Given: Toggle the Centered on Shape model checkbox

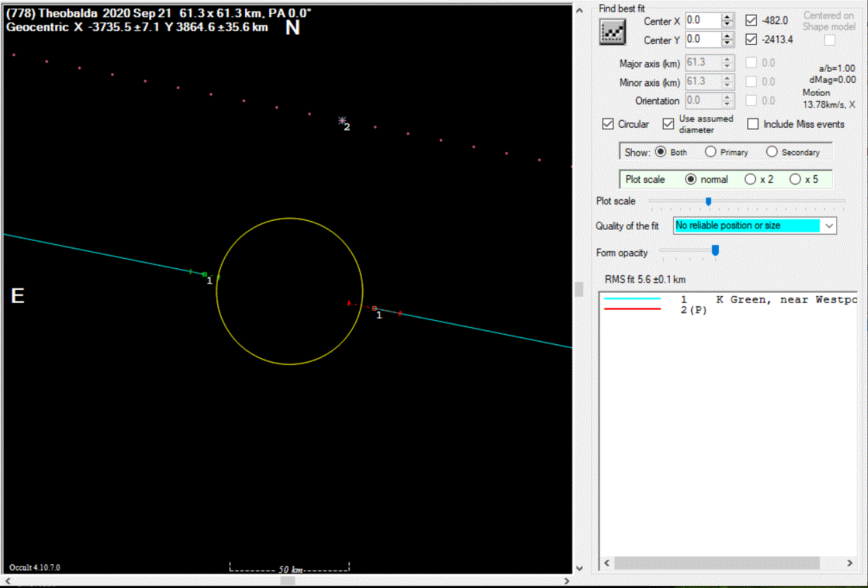Looking at the screenshot, I should click(x=829, y=40).
